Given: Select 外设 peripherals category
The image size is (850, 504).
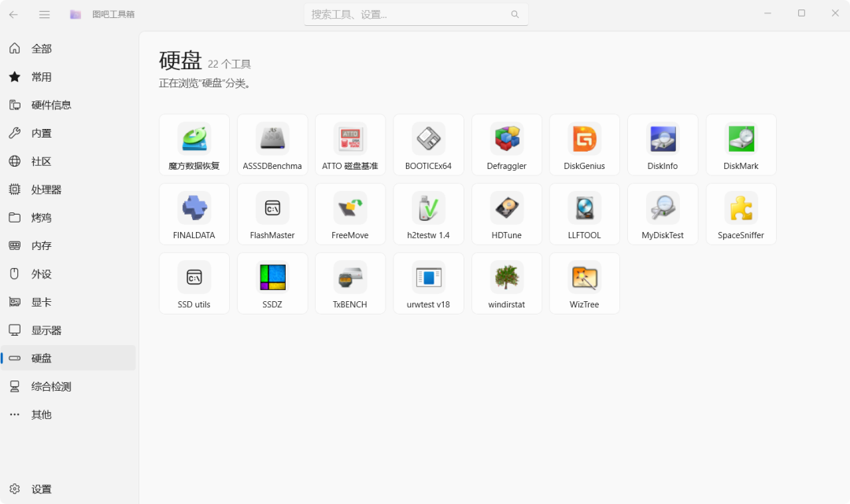Looking at the screenshot, I should click(68, 274).
